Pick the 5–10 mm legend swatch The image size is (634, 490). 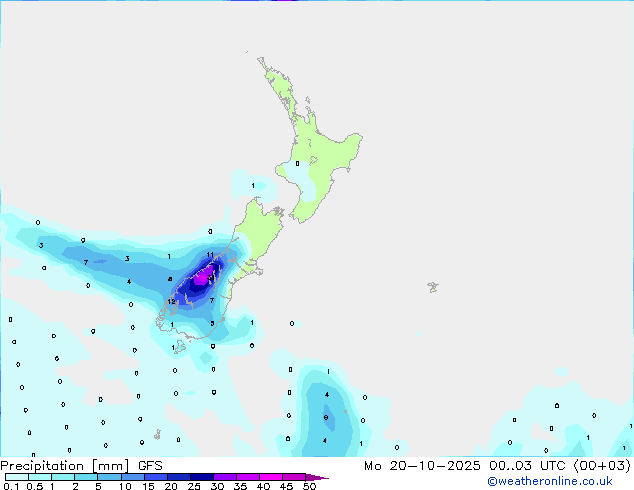click(109, 477)
